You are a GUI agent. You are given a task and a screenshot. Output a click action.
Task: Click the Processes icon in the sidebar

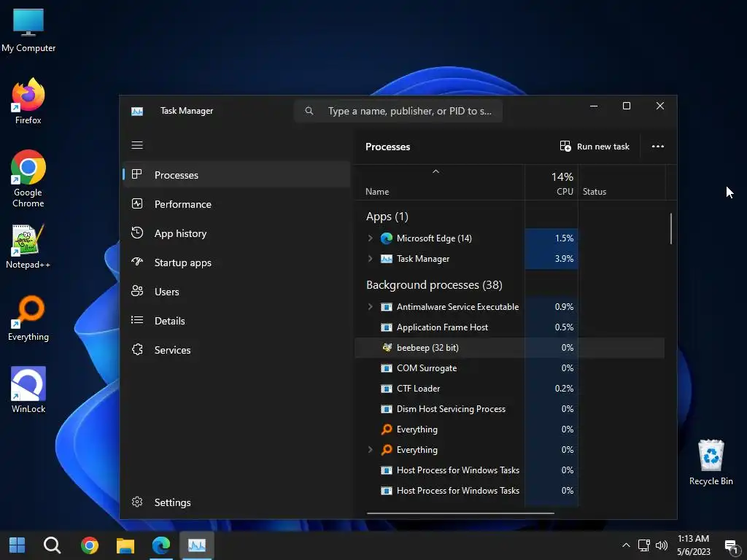[136, 174]
